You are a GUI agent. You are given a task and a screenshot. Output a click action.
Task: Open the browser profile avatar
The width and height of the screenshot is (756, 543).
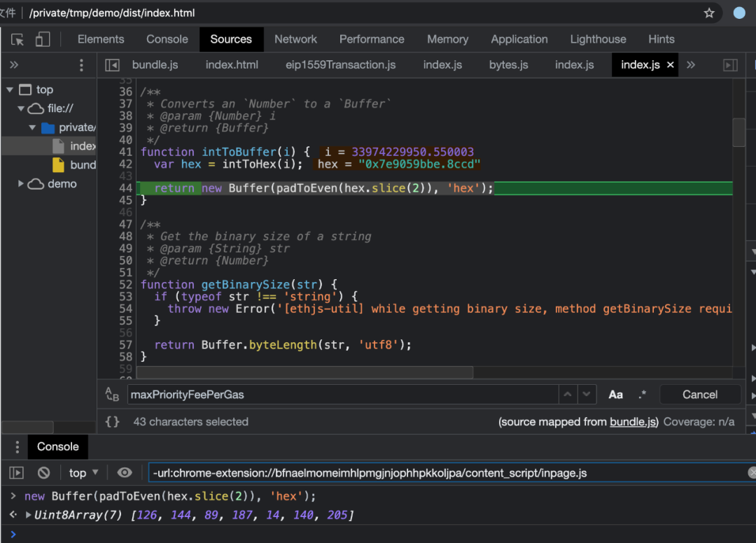point(739,13)
